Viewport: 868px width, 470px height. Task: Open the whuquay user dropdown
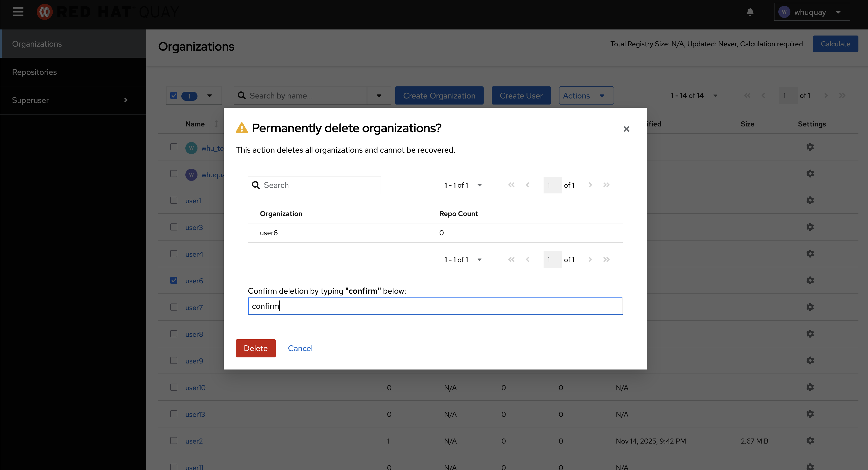[x=812, y=12]
